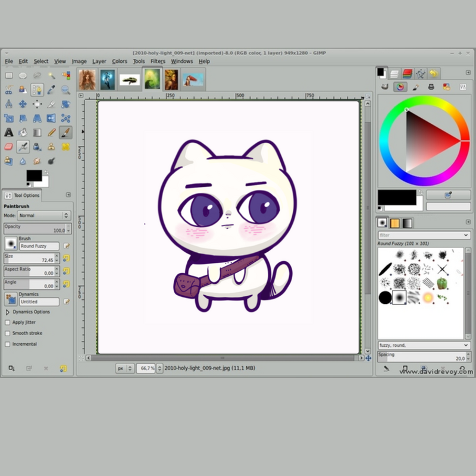Viewport: 476px width, 476px height.
Task: Pick the Pencil tool
Action: click(x=52, y=132)
